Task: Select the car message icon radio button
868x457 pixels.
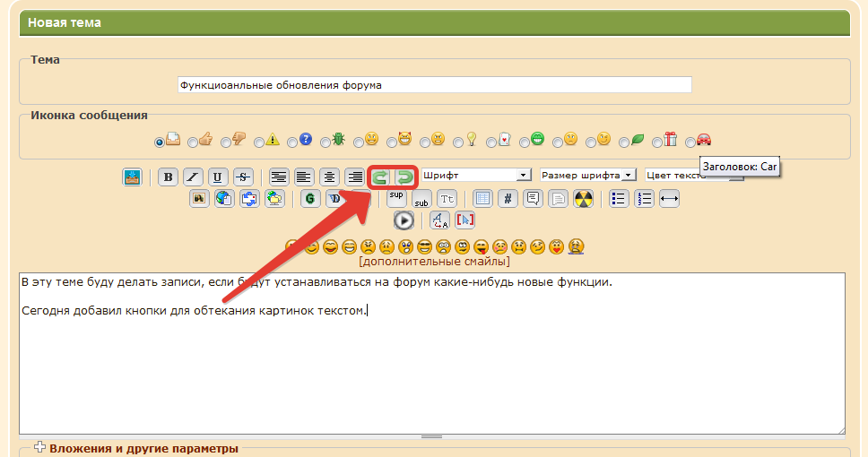Action: pos(690,142)
